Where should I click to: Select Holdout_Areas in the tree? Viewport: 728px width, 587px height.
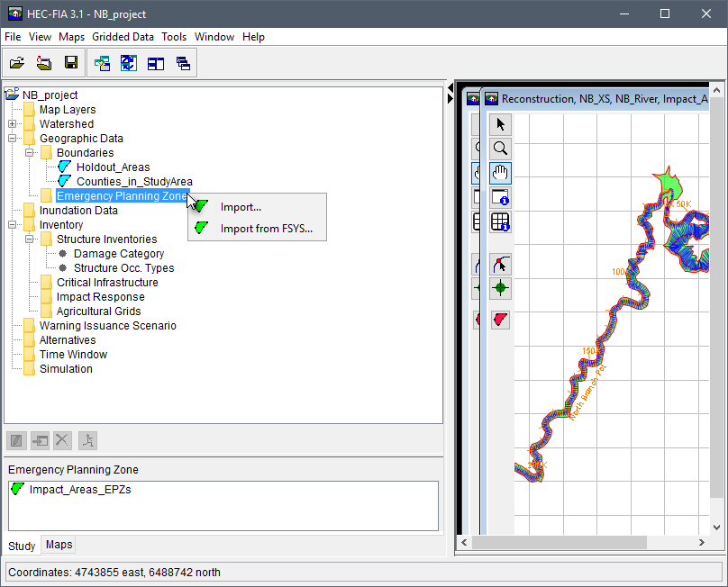tap(113, 167)
